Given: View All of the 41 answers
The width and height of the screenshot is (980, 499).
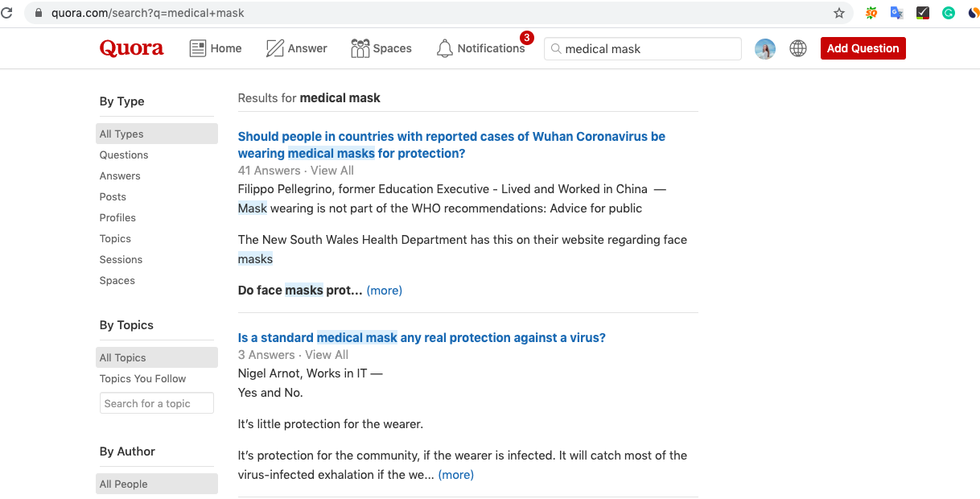Looking at the screenshot, I should click(332, 171).
